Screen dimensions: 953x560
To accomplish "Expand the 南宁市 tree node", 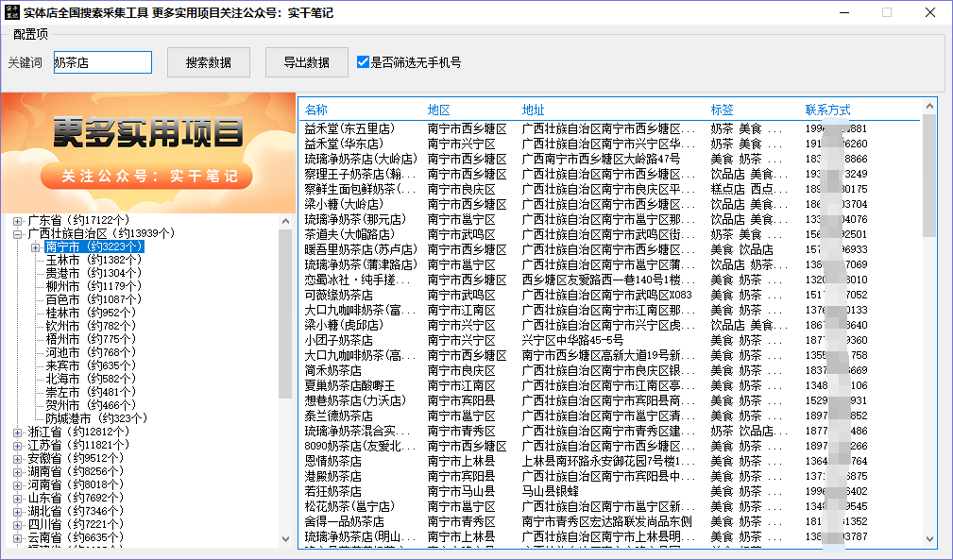I will (36, 246).
